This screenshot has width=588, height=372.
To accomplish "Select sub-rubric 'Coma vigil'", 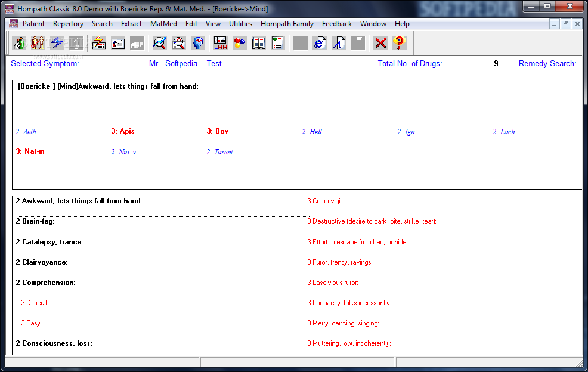I will tap(325, 201).
